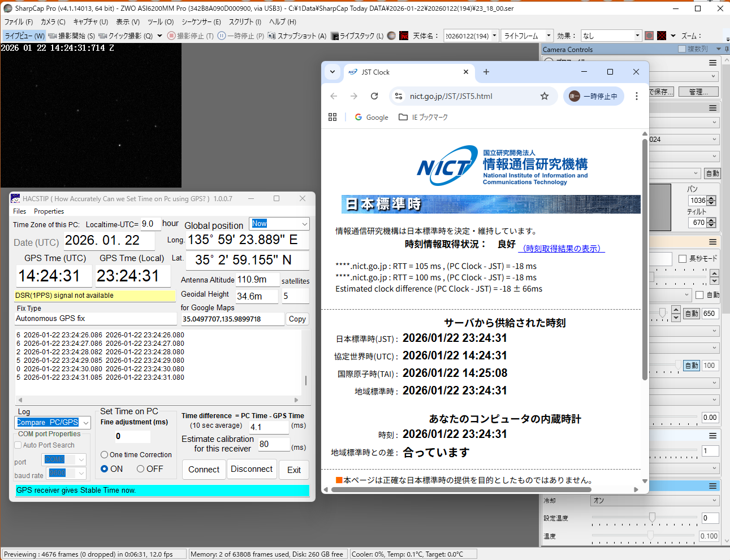
Task: Click the Disconnect button
Action: [x=252, y=469]
